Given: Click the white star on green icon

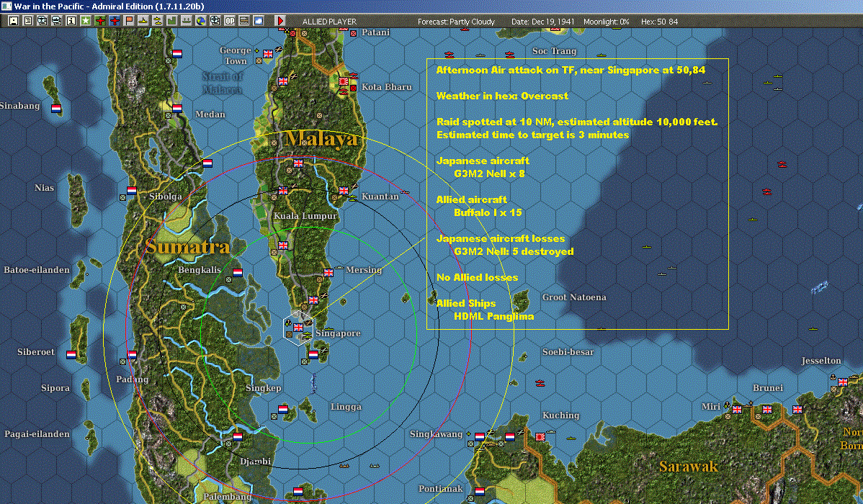Looking at the screenshot, I should (85, 21).
